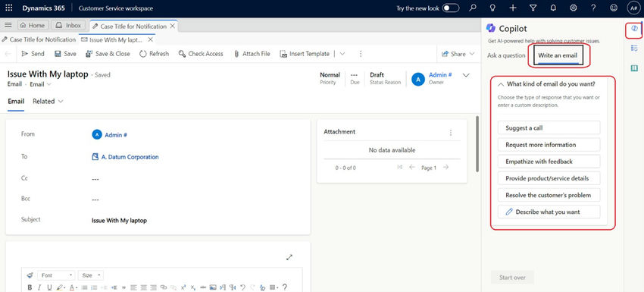Click Save & Close
The height and width of the screenshot is (292, 644).
[x=108, y=54]
